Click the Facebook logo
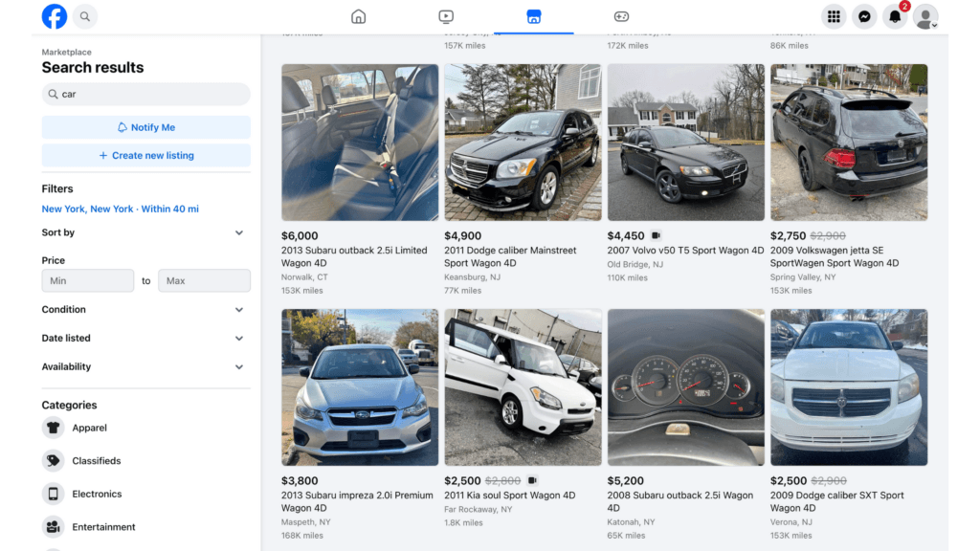This screenshot has height=551, width=980. (55, 16)
